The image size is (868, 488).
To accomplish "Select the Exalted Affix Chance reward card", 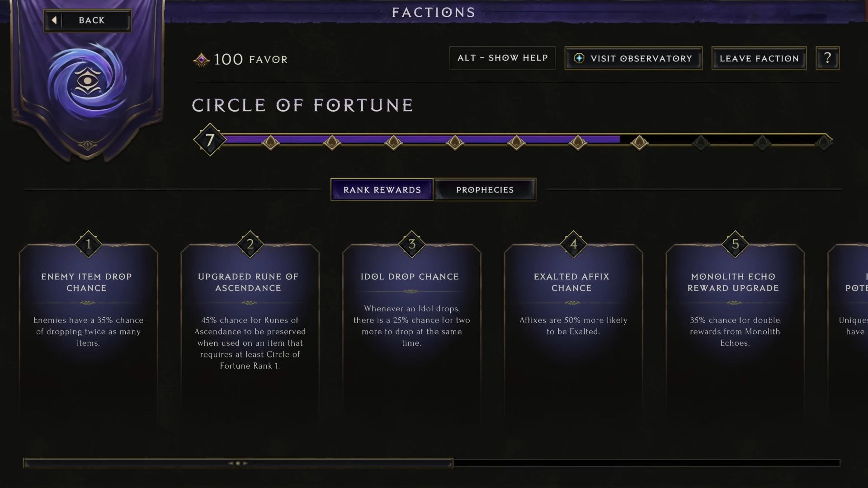I will point(573,334).
